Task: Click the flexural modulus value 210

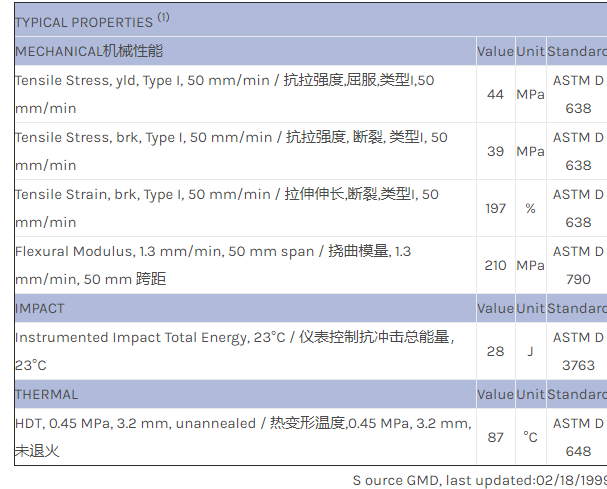Action: pyautogui.click(x=495, y=265)
